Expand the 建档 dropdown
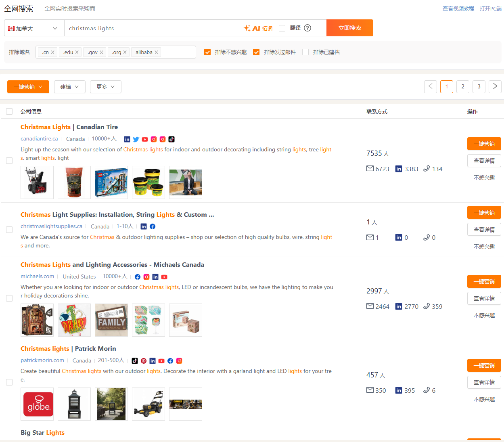504x442 pixels. pos(70,87)
